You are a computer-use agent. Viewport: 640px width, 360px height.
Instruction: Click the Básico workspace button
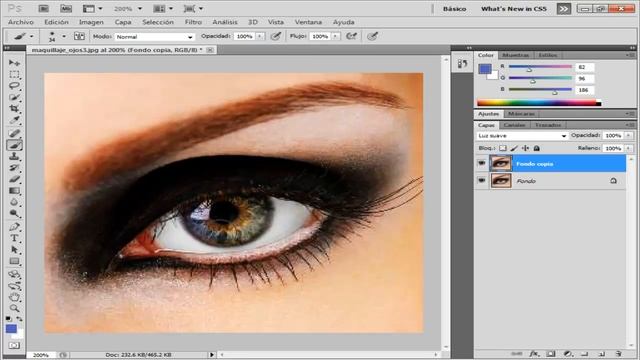coord(454,9)
